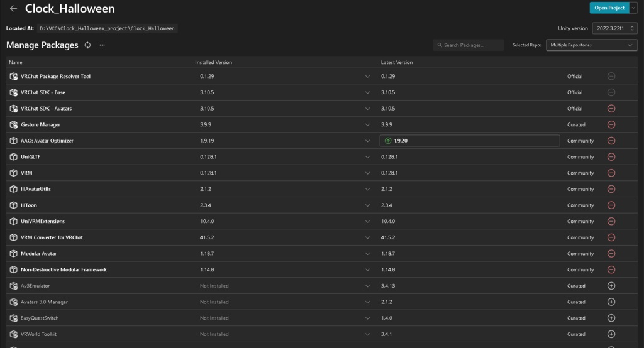The image size is (644, 348).
Task: Click the Name column header
Action: pos(16,62)
